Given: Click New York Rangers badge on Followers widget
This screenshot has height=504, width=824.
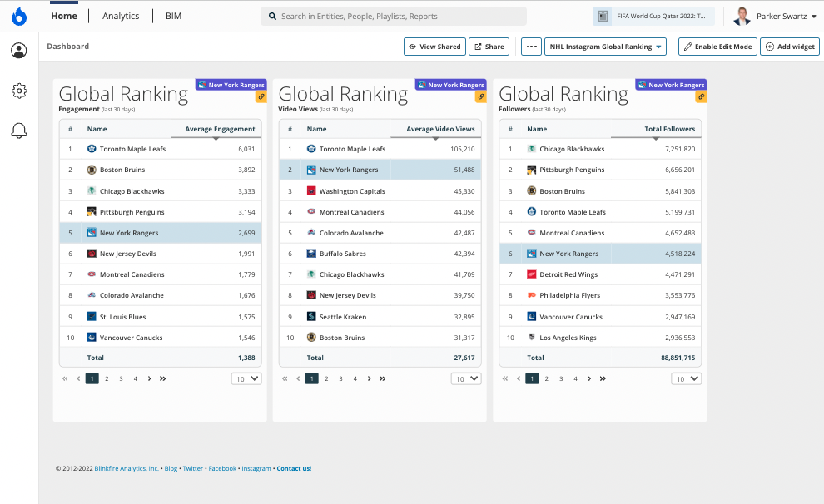Looking at the screenshot, I should 671,85.
